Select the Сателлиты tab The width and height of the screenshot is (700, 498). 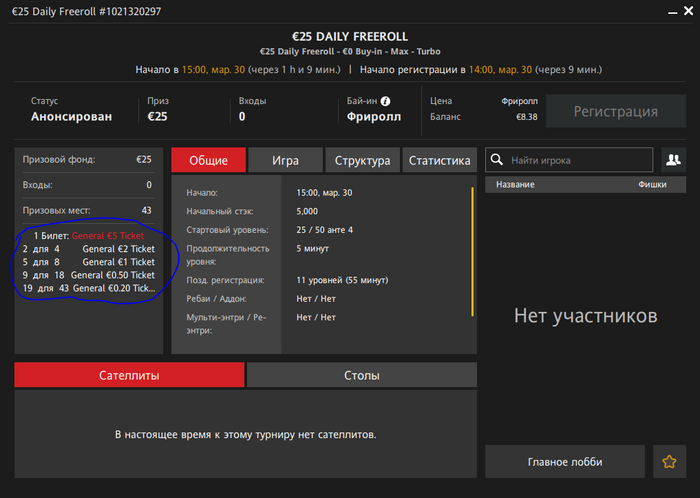click(x=129, y=375)
